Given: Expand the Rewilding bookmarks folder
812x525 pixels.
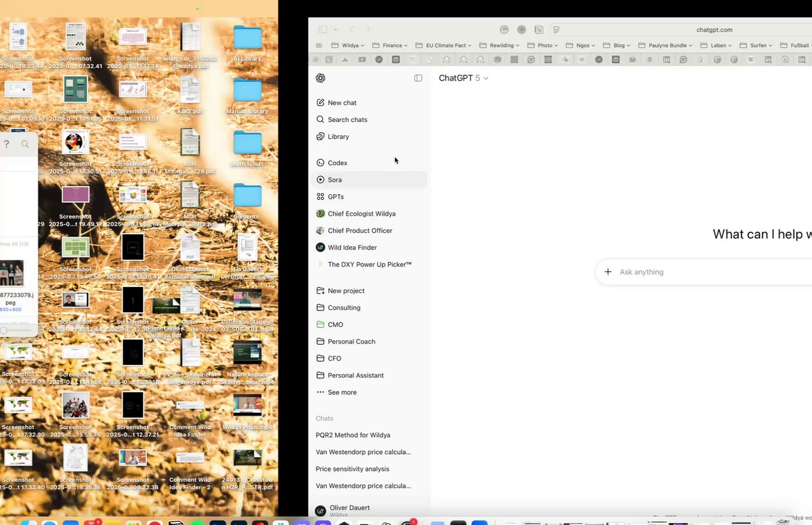Looking at the screenshot, I should click(500, 46).
